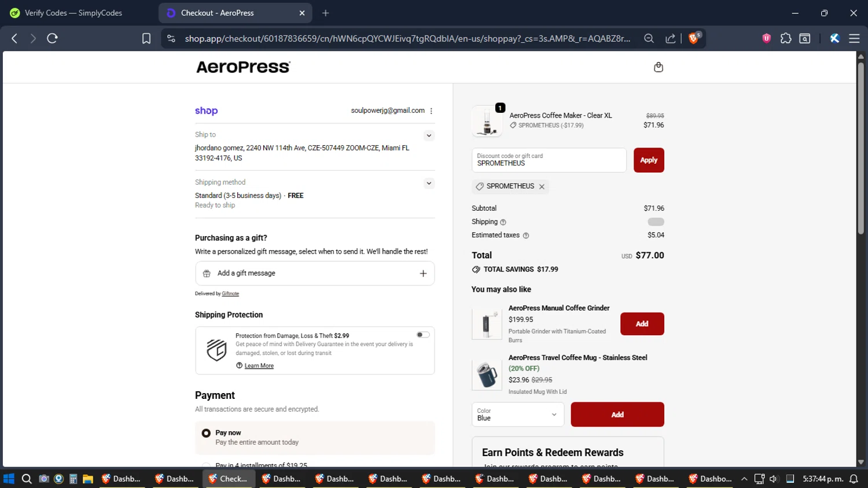This screenshot has height=488, width=868.
Task: Click the Estimated taxes $5.04 value
Action: pyautogui.click(x=656, y=235)
